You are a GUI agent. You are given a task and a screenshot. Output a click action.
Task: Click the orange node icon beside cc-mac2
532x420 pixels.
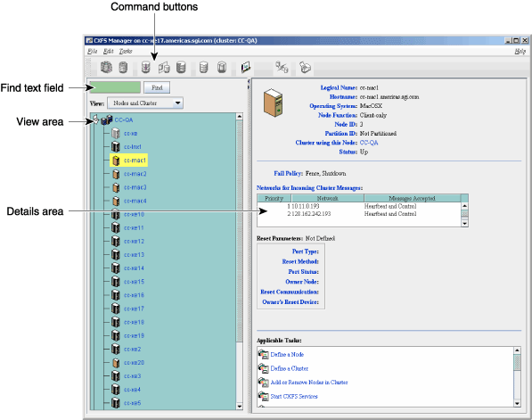116,174
